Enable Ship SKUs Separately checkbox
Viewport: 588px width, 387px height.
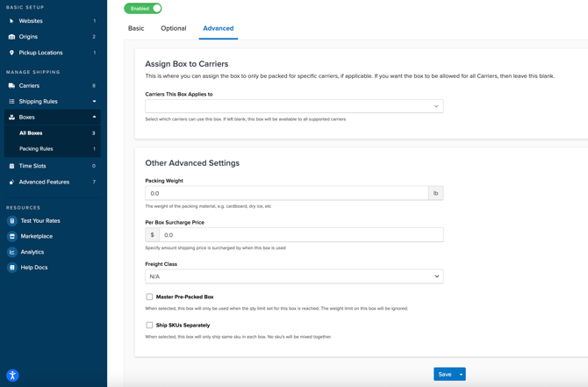pos(149,325)
